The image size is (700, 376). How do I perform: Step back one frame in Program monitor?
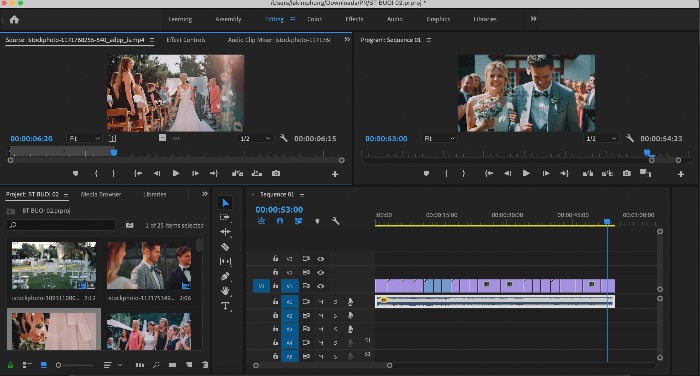pyautogui.click(x=507, y=173)
